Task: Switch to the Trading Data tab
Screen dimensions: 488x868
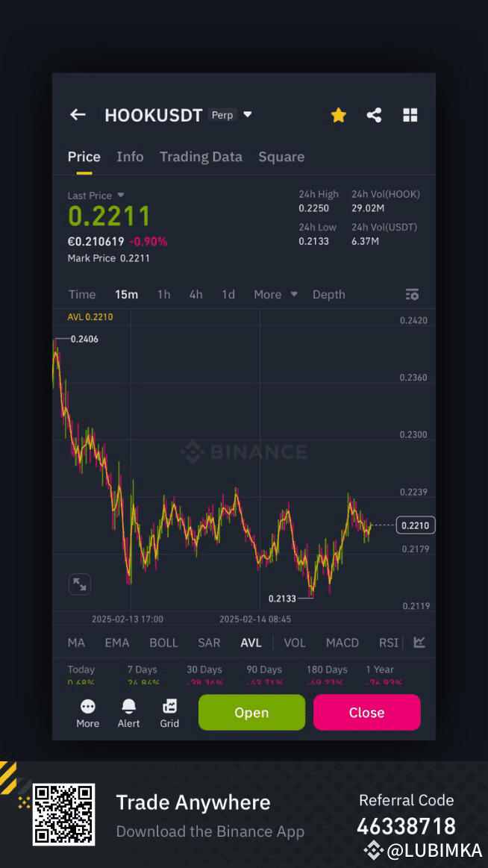Action: tap(201, 157)
